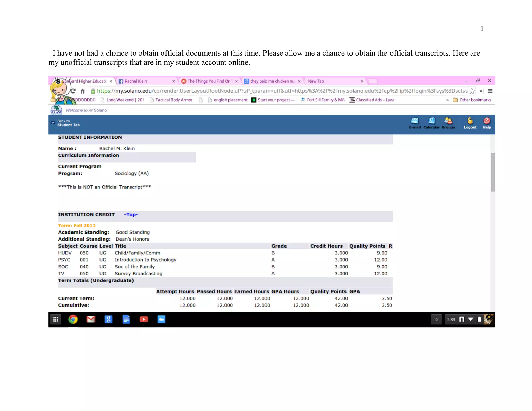The image size is (532, 411).
Task: Click the browser home icon
Action: coord(83,91)
